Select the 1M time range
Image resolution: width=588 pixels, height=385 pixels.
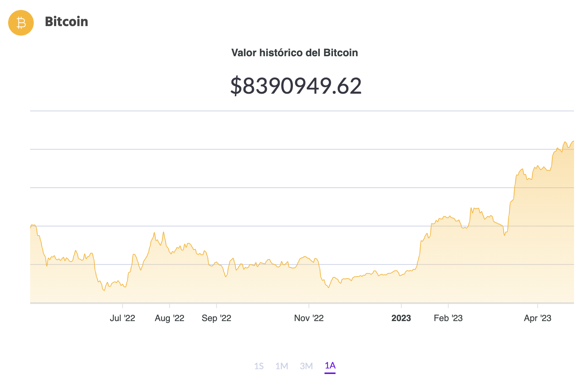[282, 366]
